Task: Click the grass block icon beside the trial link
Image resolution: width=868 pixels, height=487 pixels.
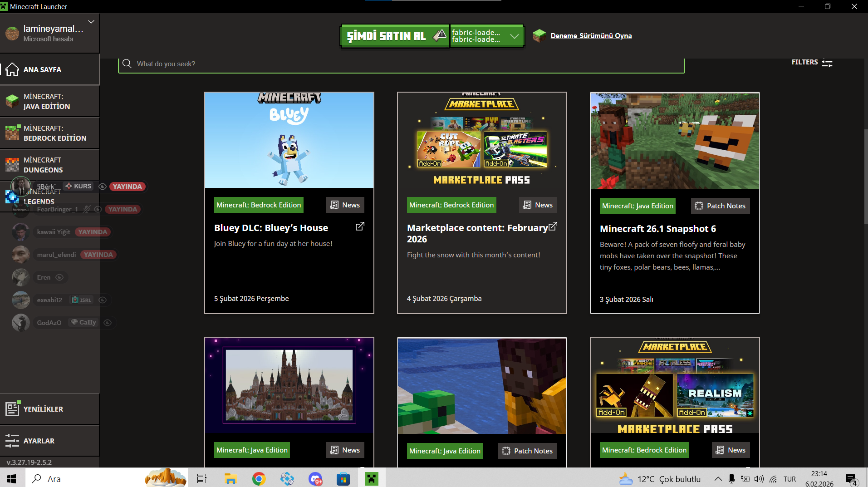Action: 539,36
